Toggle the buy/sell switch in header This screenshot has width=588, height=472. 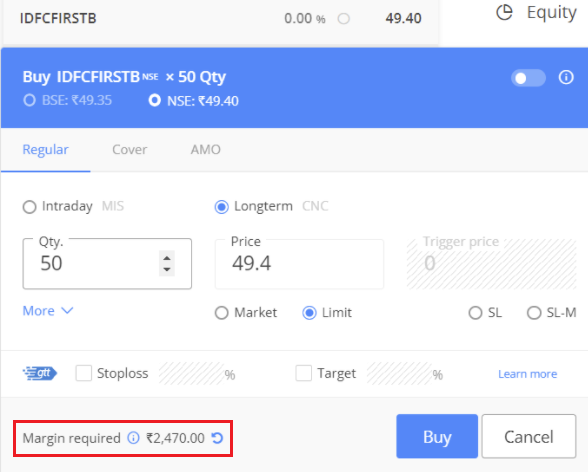click(x=528, y=78)
